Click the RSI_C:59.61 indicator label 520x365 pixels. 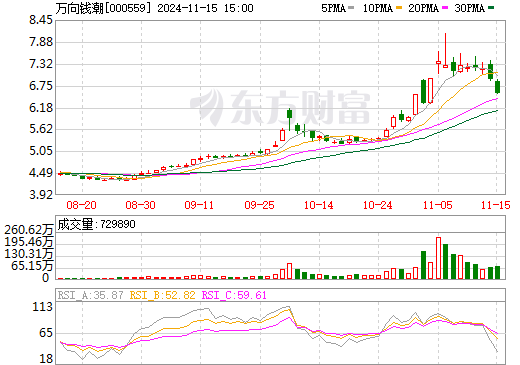pos(234,295)
